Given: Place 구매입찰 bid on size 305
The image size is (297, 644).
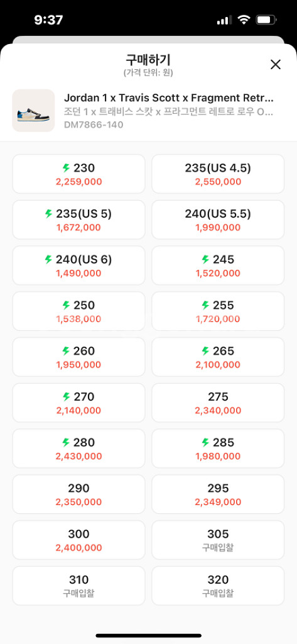Looking at the screenshot, I should (x=218, y=540).
